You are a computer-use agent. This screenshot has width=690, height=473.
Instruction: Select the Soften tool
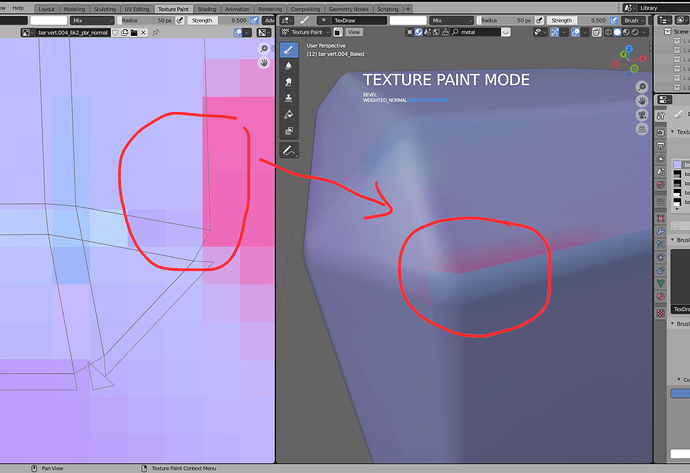pyautogui.click(x=289, y=66)
